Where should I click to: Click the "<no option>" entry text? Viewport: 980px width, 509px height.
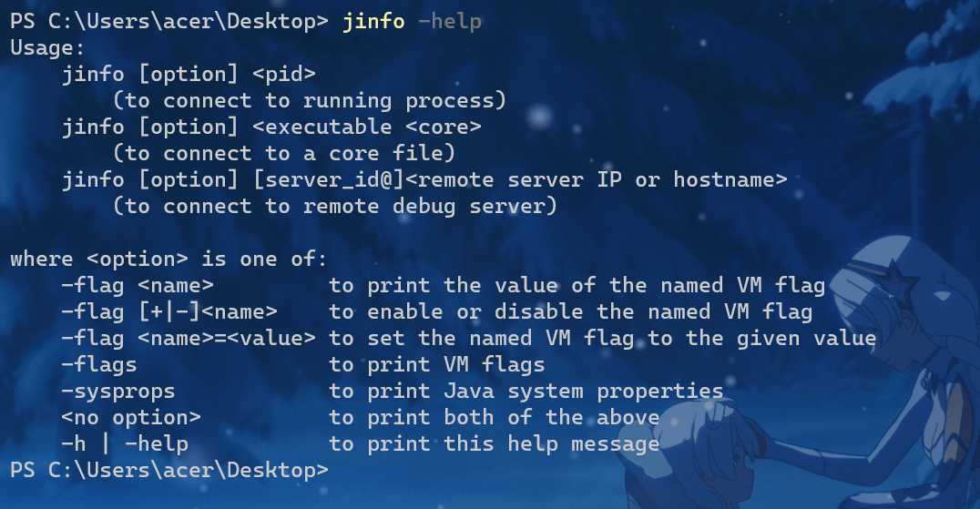pyautogui.click(x=130, y=418)
